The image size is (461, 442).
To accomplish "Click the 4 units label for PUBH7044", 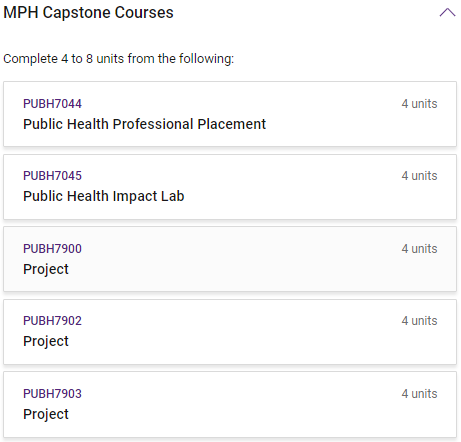I will pyautogui.click(x=419, y=104).
